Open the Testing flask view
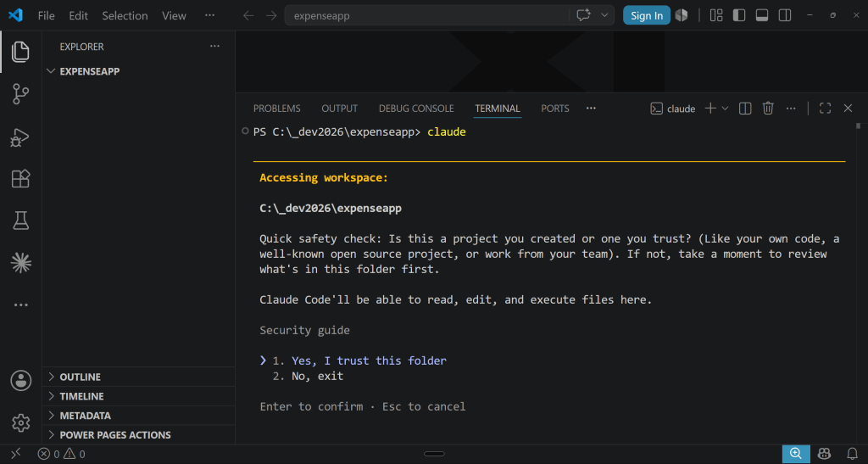The width and height of the screenshot is (868, 464). 20,221
